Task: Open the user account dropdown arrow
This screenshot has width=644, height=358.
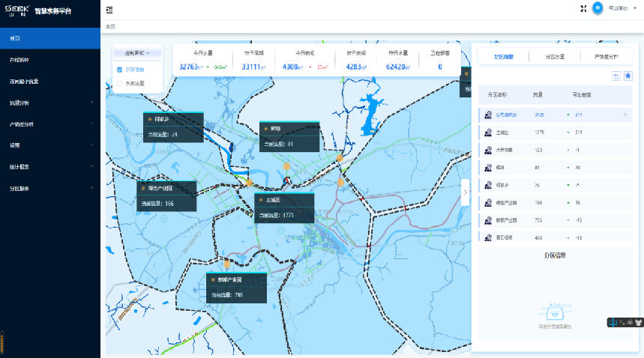Action: 635,8
